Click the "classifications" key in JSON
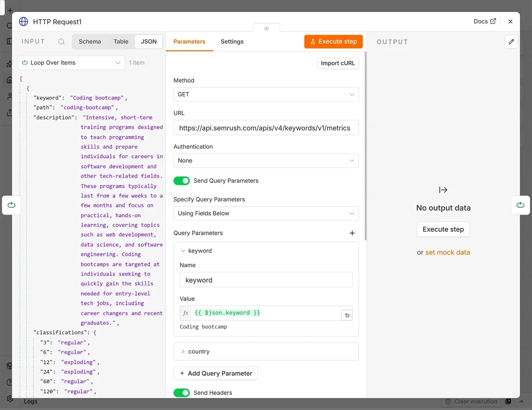The height and width of the screenshot is (410, 532). [x=60, y=332]
